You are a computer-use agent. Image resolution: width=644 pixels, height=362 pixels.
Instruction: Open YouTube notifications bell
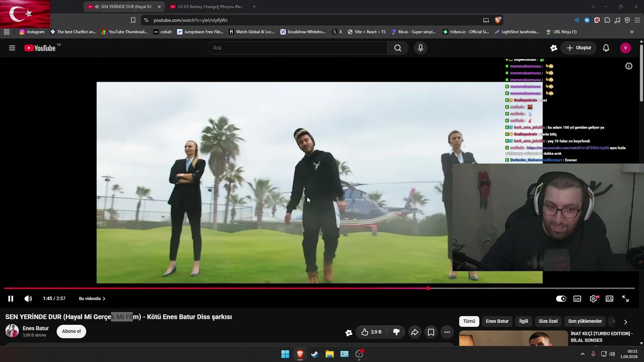(606, 48)
